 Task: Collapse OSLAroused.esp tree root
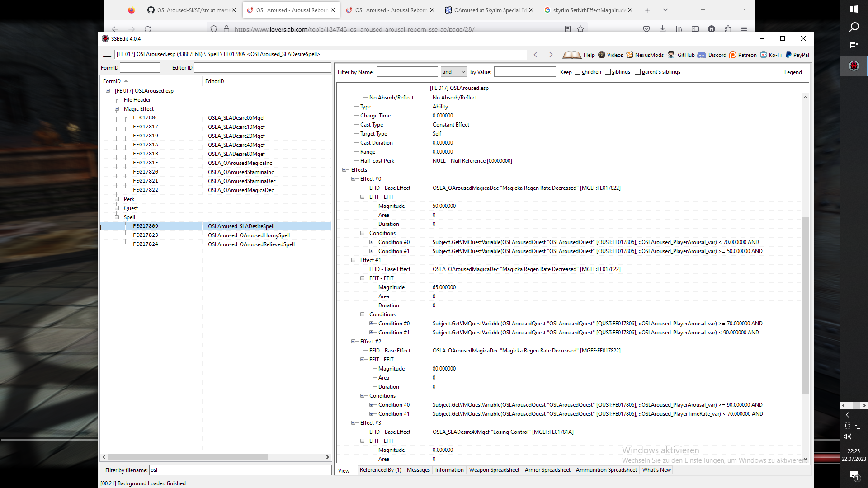click(x=108, y=91)
